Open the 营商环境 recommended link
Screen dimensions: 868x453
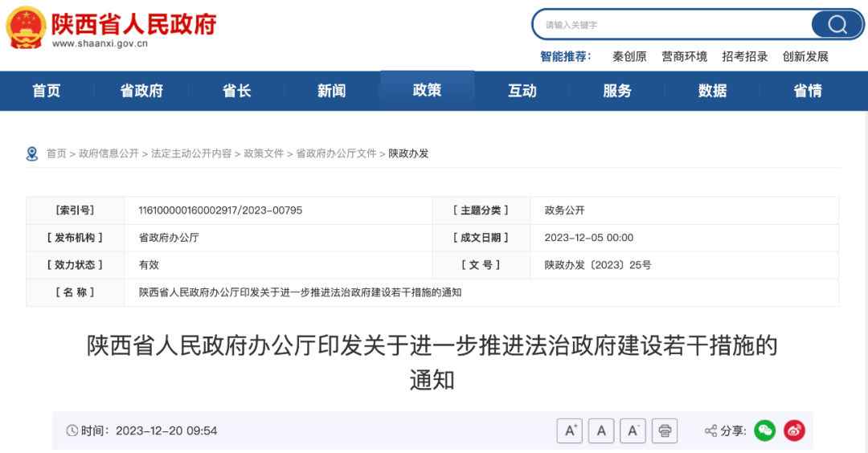point(684,56)
